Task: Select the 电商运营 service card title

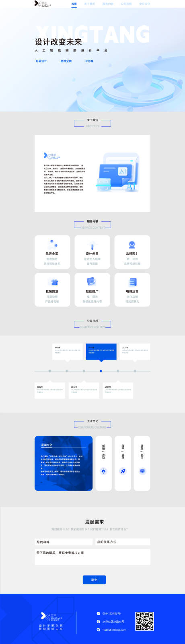Action: tap(132, 291)
